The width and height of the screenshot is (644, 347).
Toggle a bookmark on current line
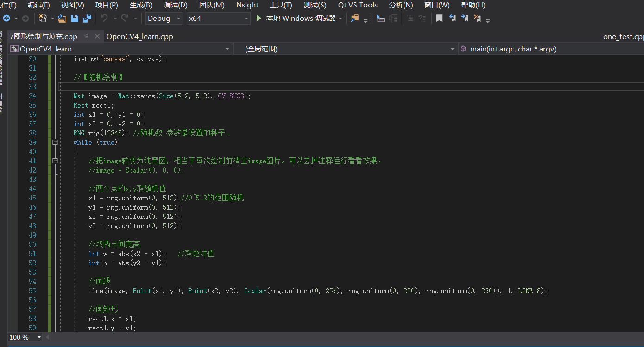439,18
